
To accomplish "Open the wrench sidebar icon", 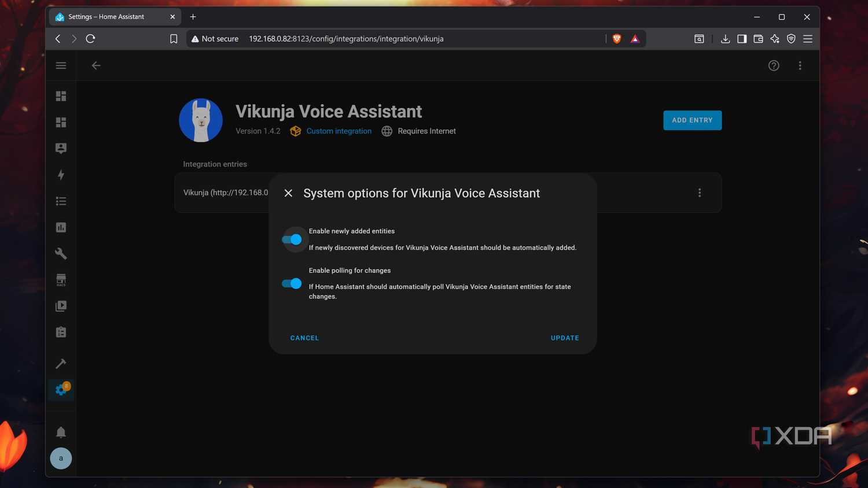I will point(61,253).
